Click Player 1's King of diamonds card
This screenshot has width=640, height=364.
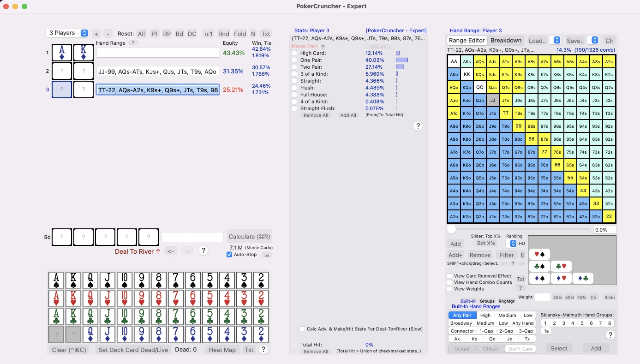(x=84, y=53)
